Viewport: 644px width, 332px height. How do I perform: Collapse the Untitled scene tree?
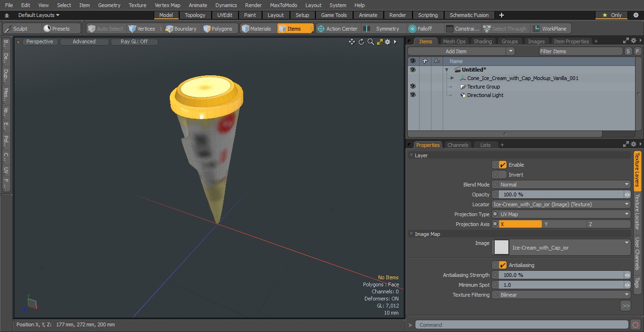coord(447,70)
